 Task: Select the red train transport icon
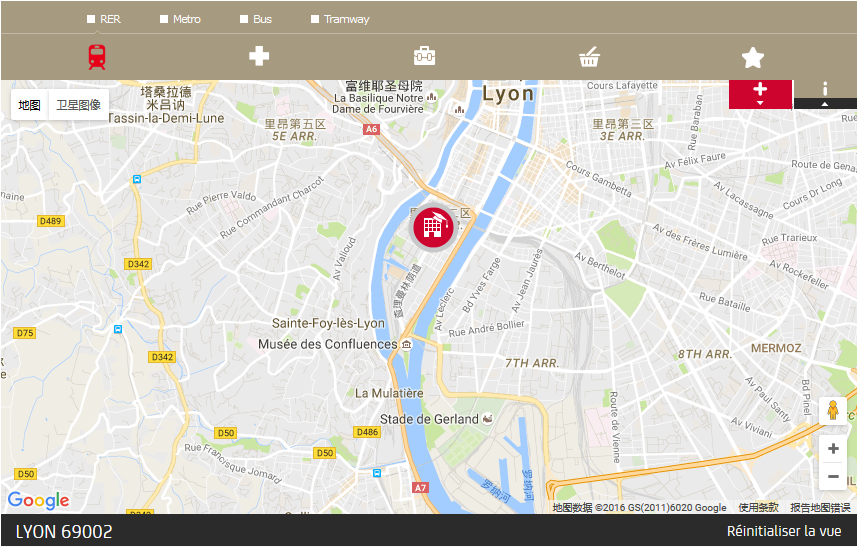tap(97, 57)
